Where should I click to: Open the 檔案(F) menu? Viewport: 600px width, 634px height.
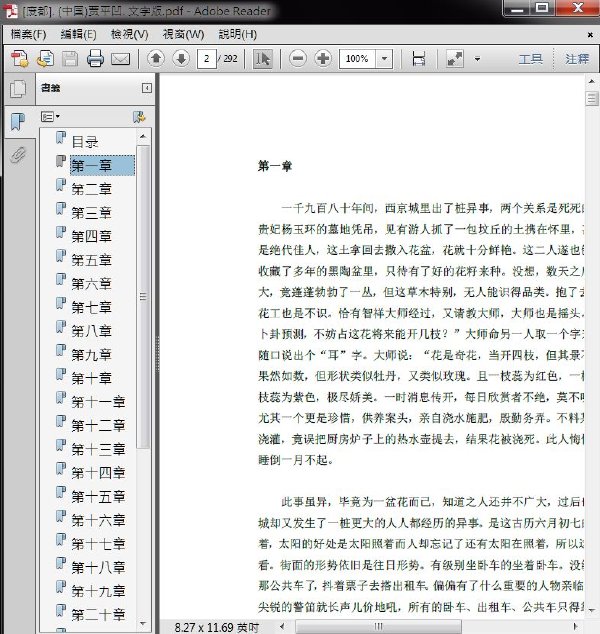click(28, 34)
